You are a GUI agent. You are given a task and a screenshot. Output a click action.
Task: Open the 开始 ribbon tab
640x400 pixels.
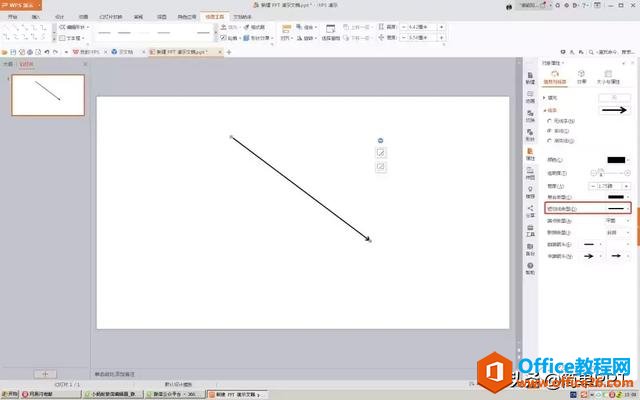coord(13,17)
